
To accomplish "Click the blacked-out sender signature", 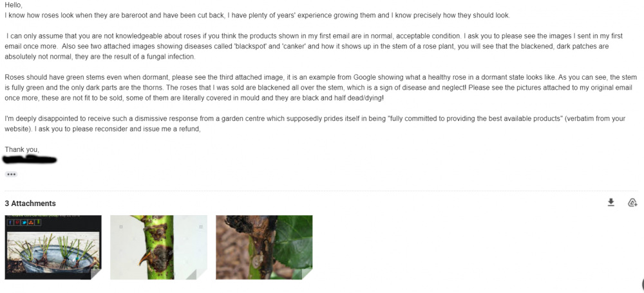I will point(30,160).
